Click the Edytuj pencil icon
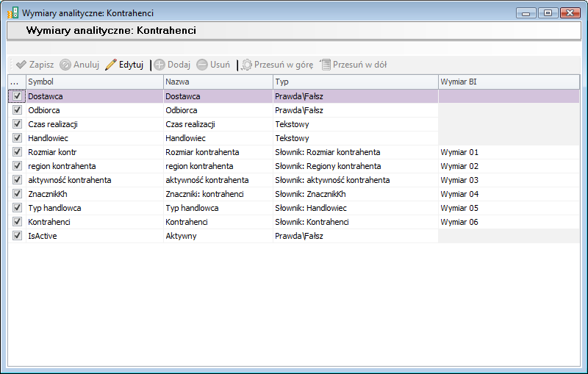This screenshot has width=588, height=374. tap(111, 65)
